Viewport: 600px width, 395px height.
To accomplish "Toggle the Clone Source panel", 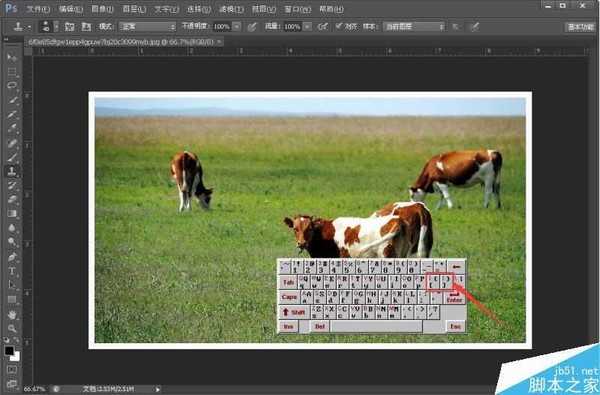I will pyautogui.click(x=86, y=26).
